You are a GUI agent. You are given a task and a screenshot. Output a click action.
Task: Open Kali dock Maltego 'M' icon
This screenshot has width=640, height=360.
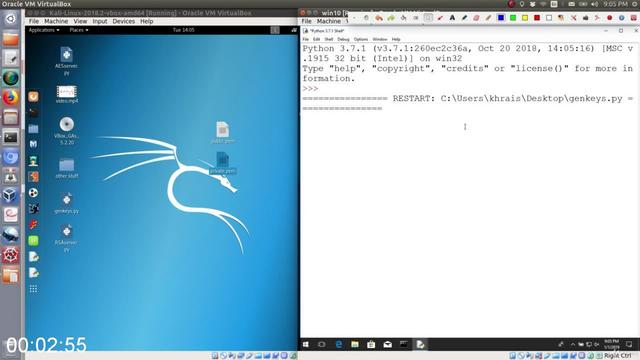(33, 144)
